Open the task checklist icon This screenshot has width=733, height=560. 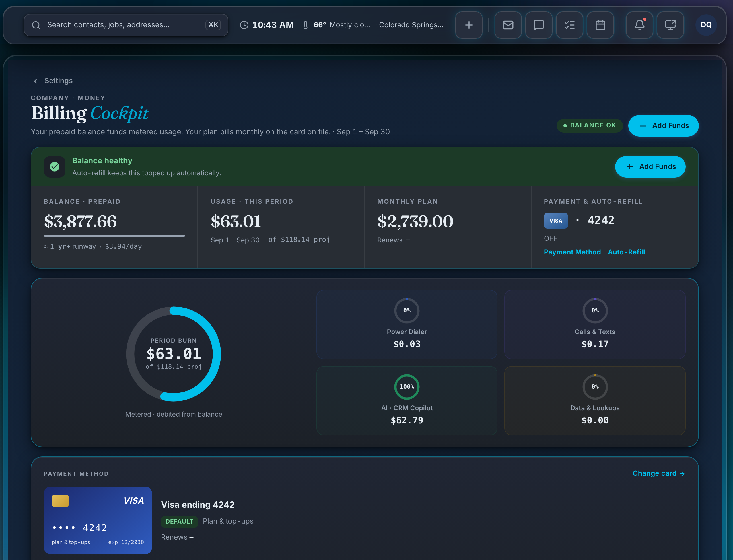click(x=570, y=25)
